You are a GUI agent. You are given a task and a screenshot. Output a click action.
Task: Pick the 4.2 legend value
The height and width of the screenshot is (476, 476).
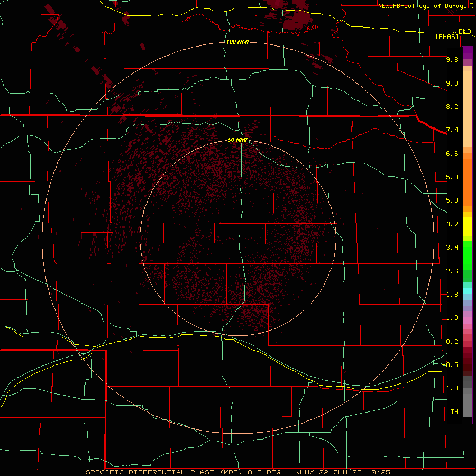point(452,224)
